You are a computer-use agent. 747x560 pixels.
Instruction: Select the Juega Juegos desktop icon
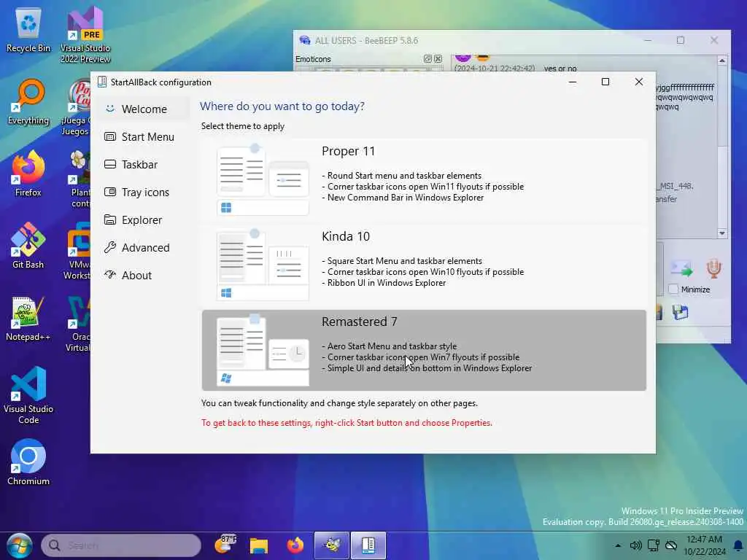76,106
